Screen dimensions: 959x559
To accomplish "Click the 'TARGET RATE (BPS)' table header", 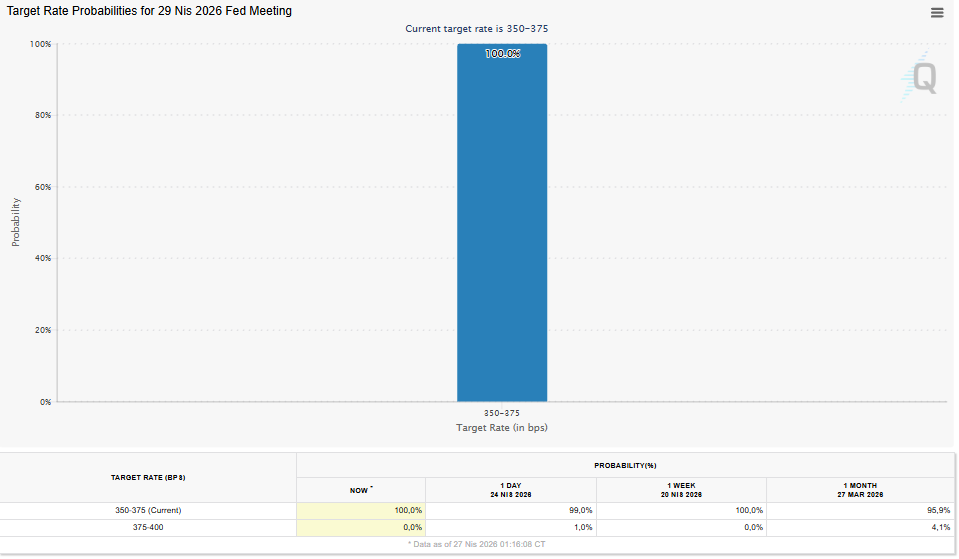I will click(148, 477).
